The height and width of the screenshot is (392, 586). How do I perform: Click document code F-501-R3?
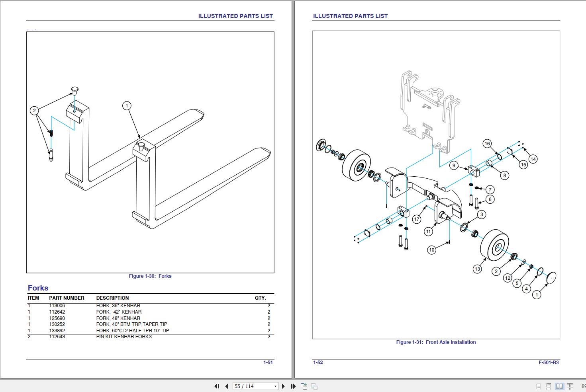pyautogui.click(x=549, y=363)
